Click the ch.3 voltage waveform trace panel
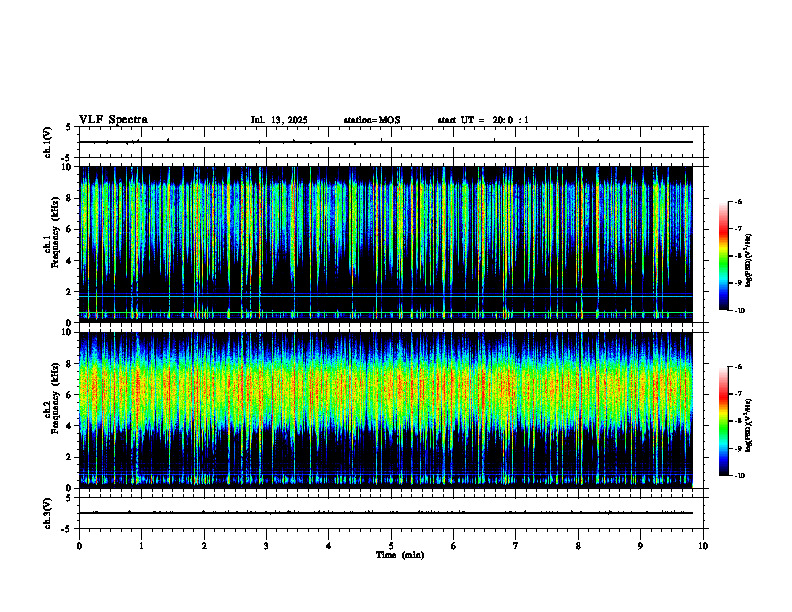The image size is (792, 612). click(x=391, y=513)
